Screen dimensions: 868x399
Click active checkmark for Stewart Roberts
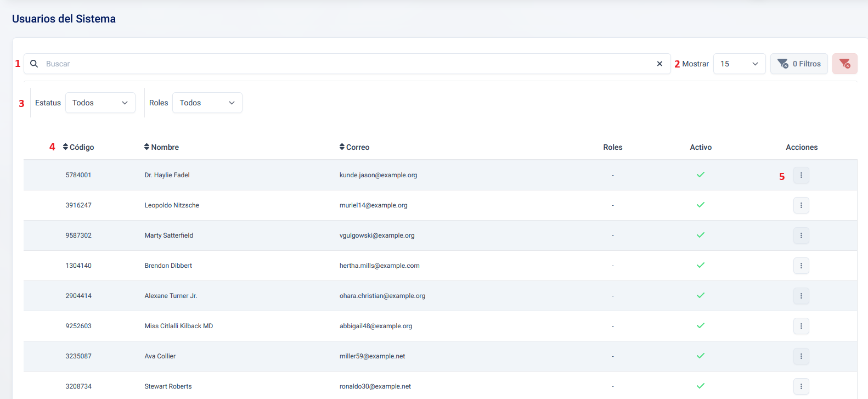tap(701, 386)
